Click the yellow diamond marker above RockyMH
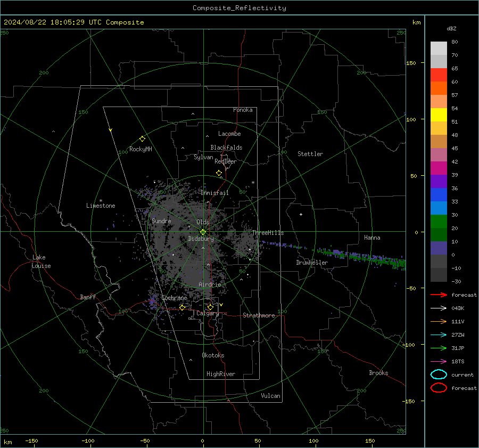This screenshot has width=479, height=448. (142, 139)
